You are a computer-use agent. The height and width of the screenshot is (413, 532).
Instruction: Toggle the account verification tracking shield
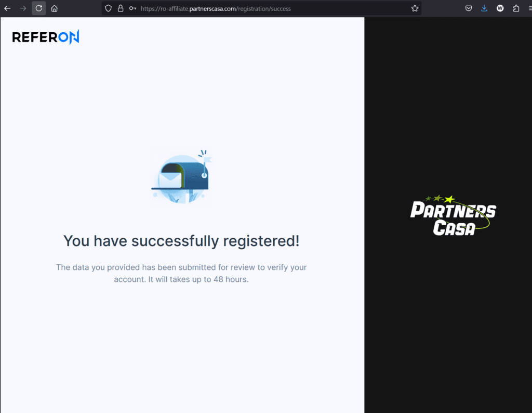tap(108, 8)
